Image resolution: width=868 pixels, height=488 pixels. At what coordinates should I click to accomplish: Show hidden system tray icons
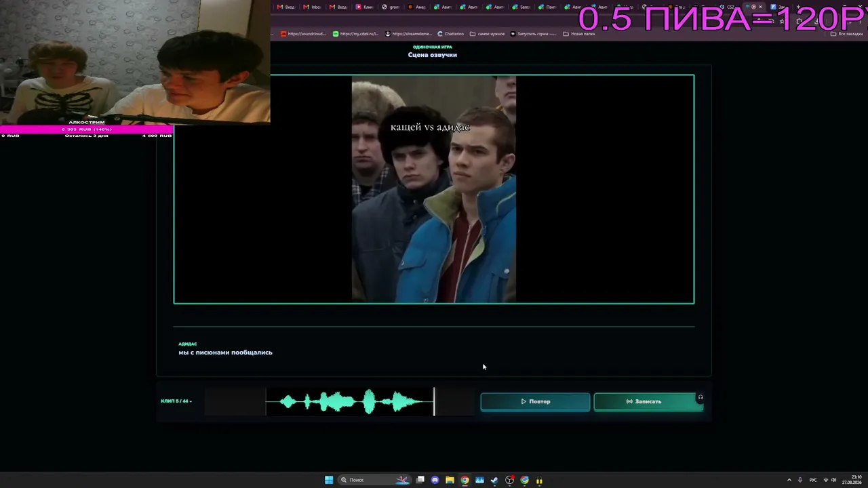point(789,480)
